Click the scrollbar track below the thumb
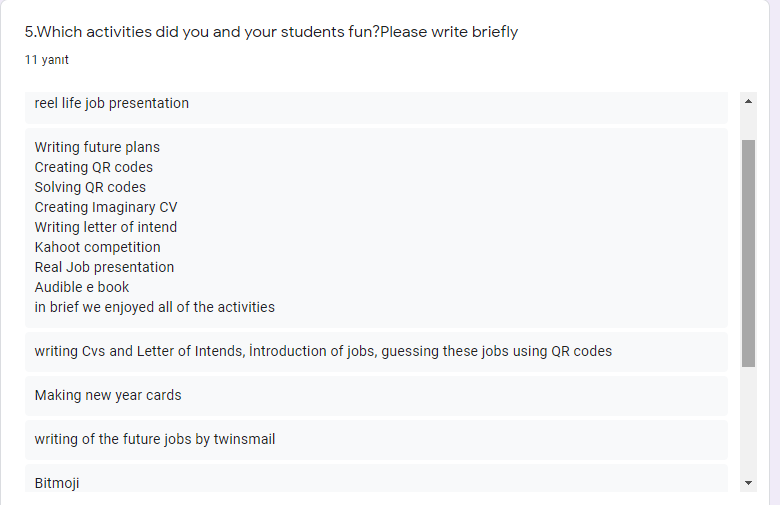 coord(749,420)
